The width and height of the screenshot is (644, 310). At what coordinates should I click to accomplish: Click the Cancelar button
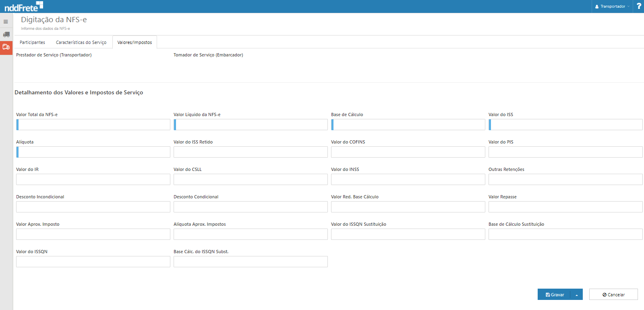[613, 295]
